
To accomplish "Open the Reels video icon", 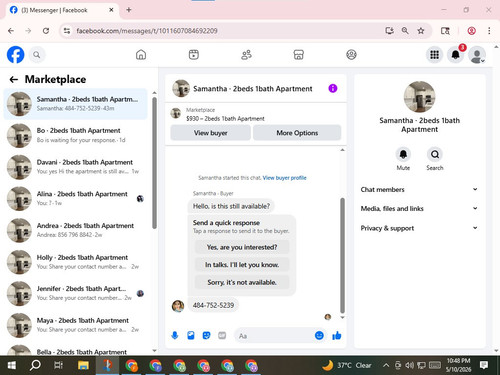I will coord(194,55).
